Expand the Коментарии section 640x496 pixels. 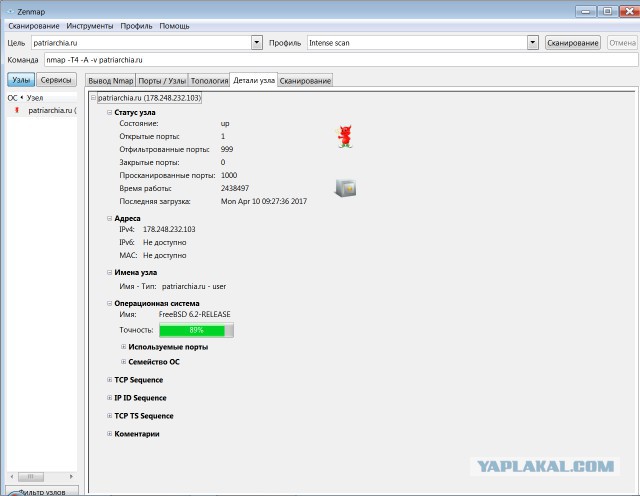coord(109,434)
